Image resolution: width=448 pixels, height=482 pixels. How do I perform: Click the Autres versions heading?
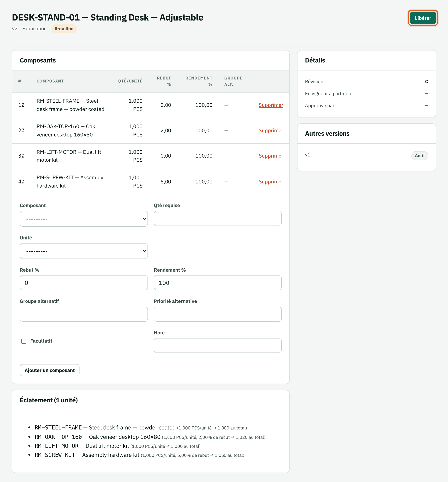(x=327, y=134)
